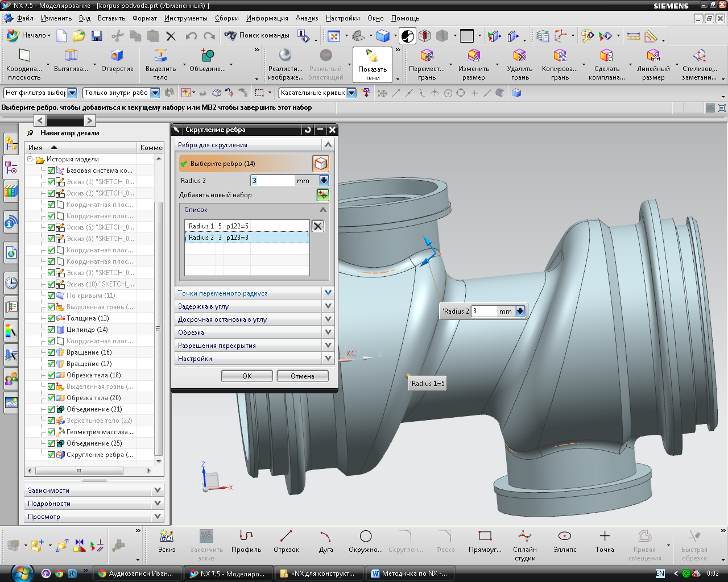Screen dimensions: 728x582
Task: Click the Show Shadows (Показать тени) button
Action: pyautogui.click(x=372, y=64)
